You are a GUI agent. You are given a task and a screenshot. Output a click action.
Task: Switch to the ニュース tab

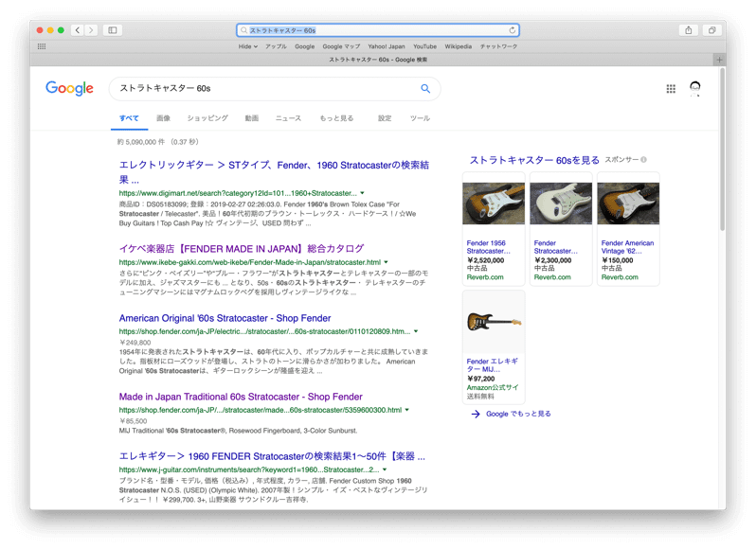click(x=288, y=118)
